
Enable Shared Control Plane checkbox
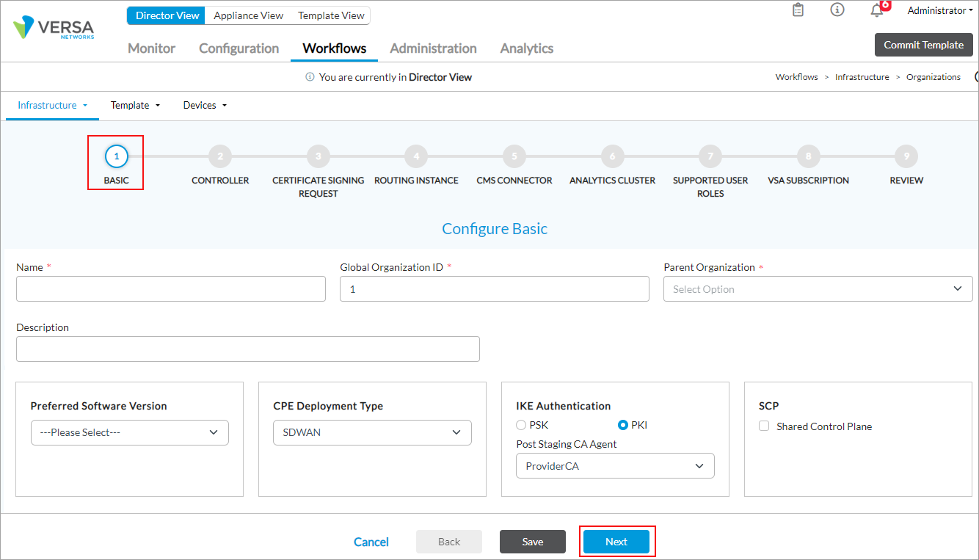764,426
